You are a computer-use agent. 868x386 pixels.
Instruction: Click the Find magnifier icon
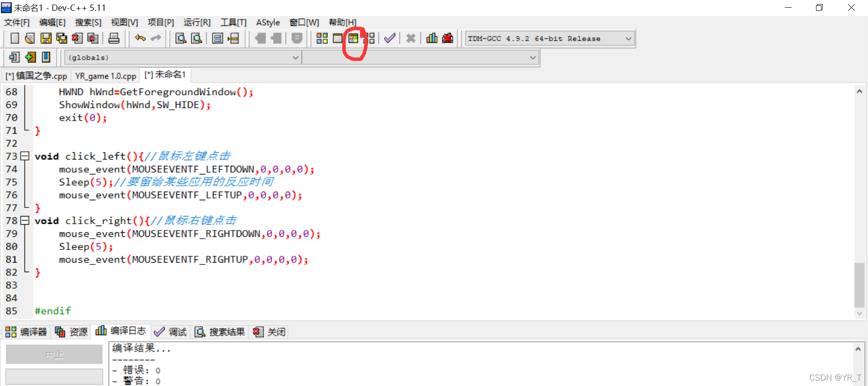[181, 38]
